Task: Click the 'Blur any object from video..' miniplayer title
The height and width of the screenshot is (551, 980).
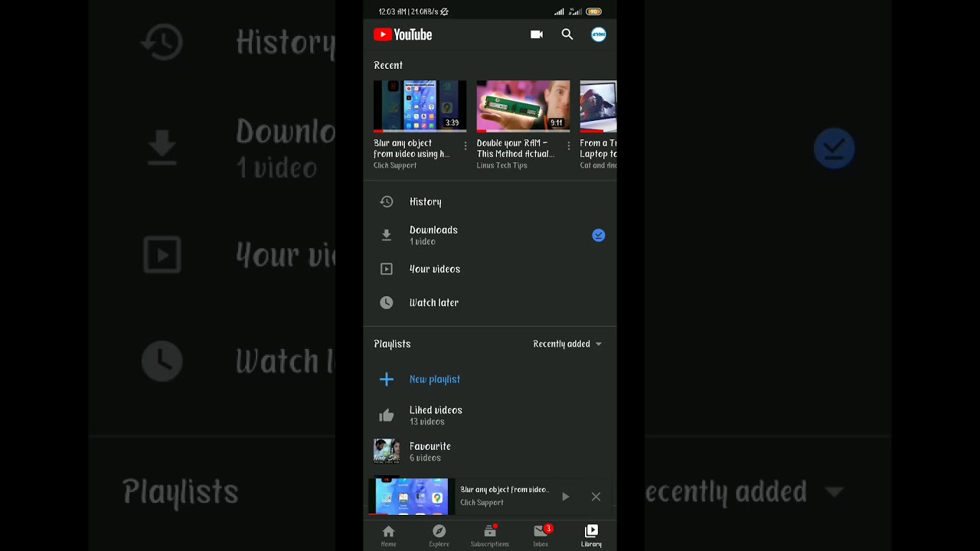Action: [x=505, y=490]
